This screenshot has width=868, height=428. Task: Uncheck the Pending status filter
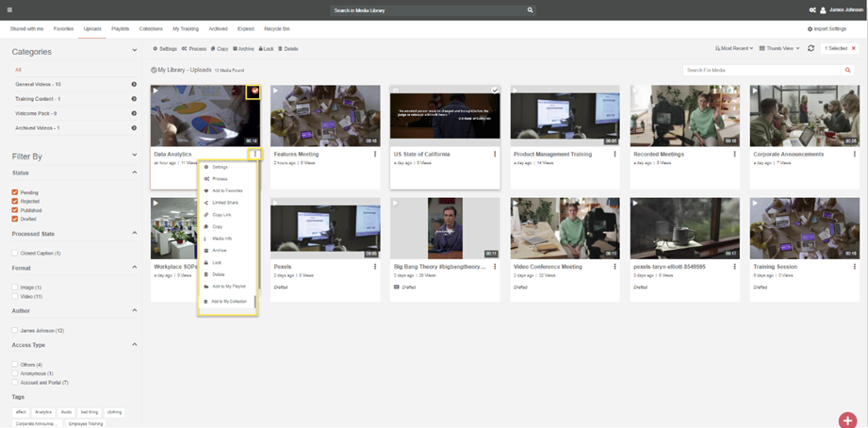coord(15,192)
